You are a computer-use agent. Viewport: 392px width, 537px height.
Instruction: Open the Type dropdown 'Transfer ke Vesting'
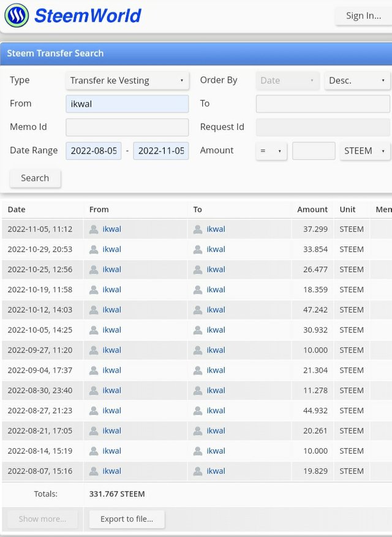click(127, 80)
